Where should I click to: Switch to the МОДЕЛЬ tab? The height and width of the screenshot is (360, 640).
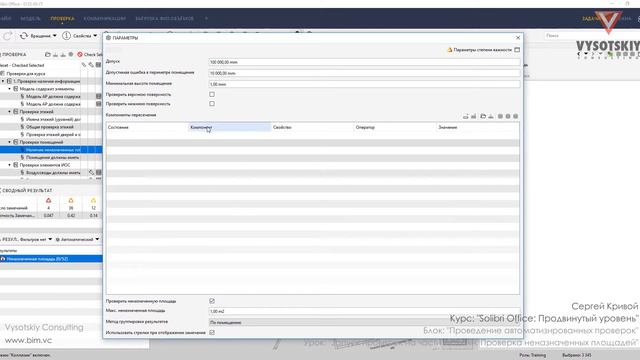30,18
